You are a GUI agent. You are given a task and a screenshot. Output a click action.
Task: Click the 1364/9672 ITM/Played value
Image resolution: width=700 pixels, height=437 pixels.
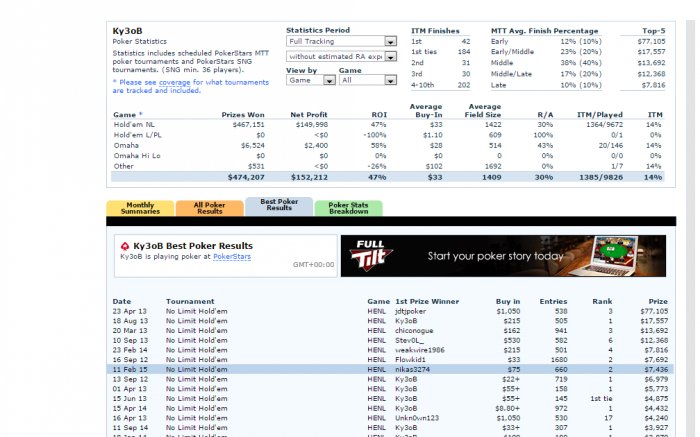click(x=604, y=125)
